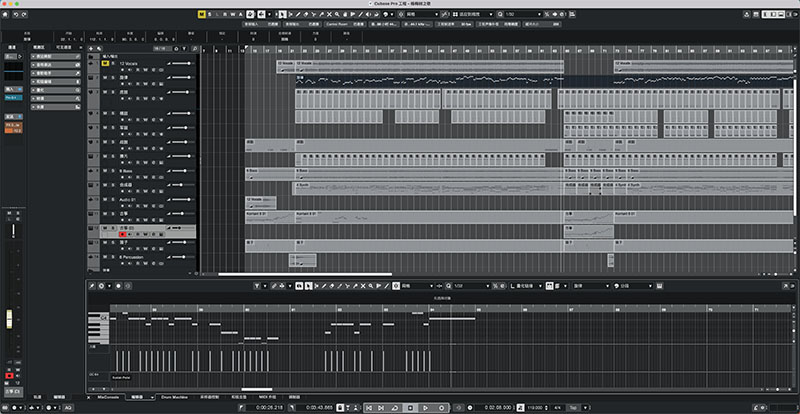Undo the last action
The image size is (800, 414).
tap(16, 14)
